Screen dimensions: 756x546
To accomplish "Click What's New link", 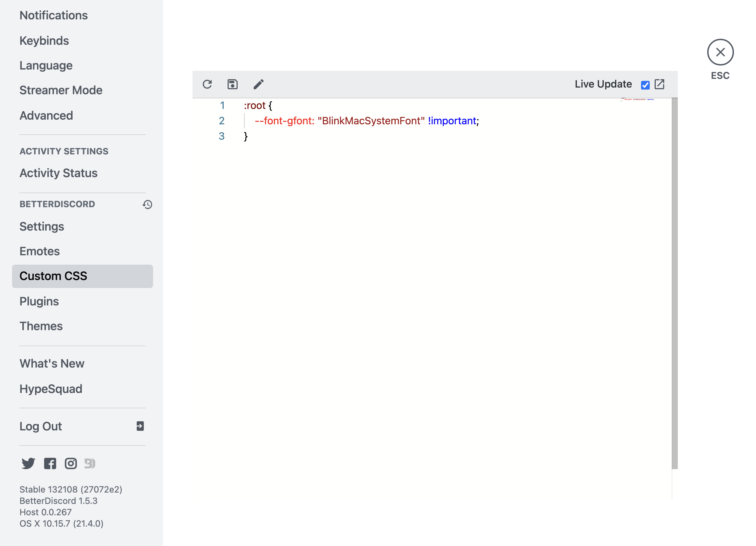I will (x=52, y=364).
